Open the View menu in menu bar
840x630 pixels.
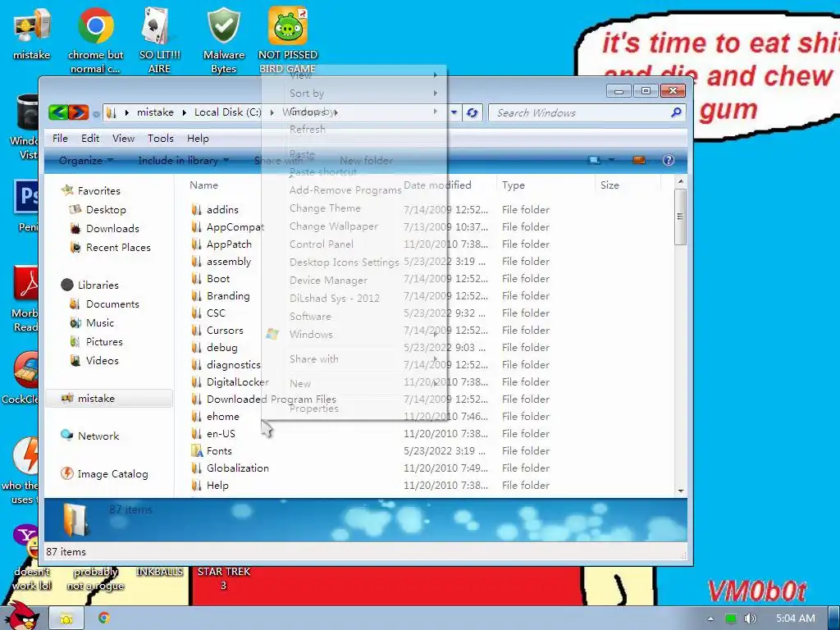pos(123,138)
